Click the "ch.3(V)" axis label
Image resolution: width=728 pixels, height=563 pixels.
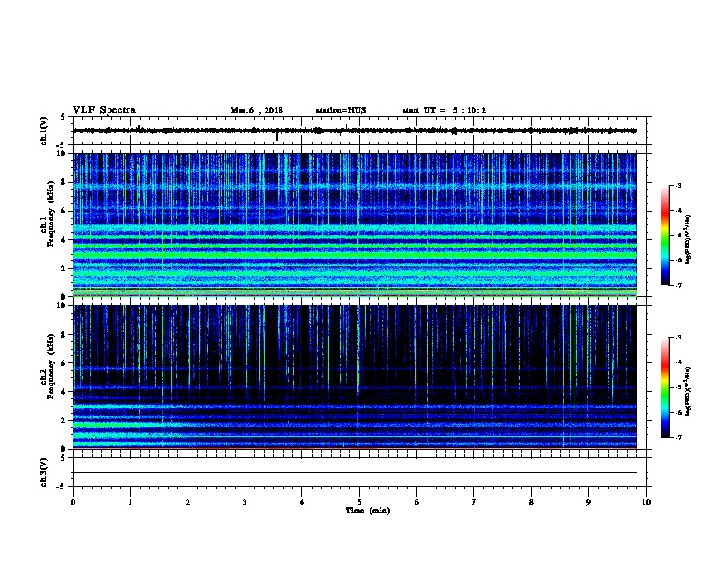(x=44, y=472)
